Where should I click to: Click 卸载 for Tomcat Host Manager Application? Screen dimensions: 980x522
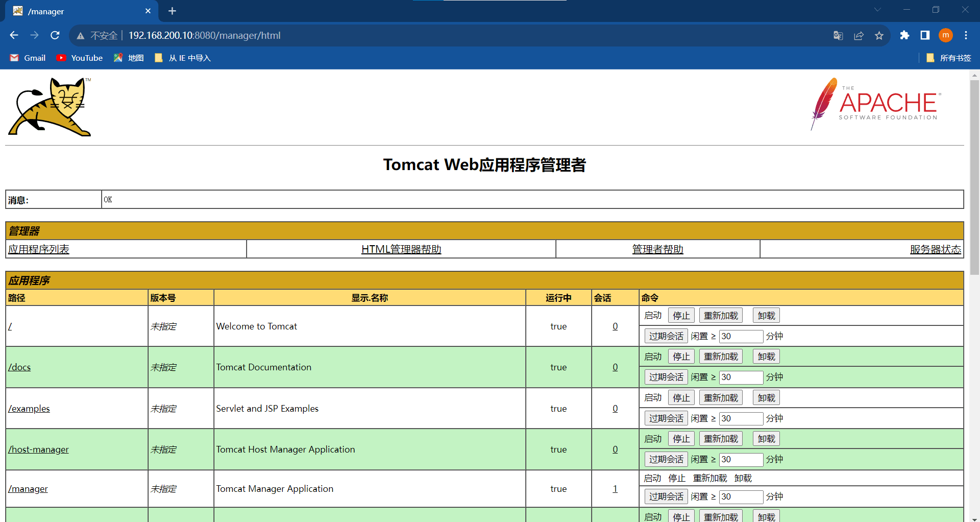[766, 439]
